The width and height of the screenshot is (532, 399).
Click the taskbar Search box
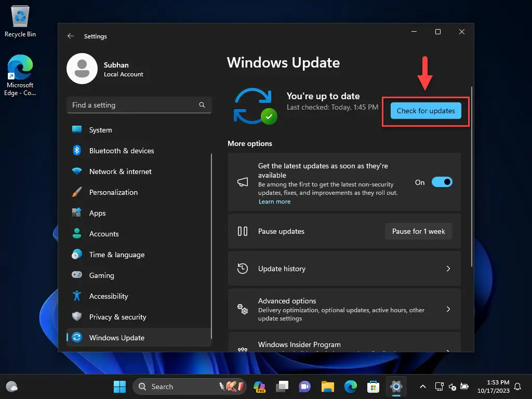click(x=189, y=387)
